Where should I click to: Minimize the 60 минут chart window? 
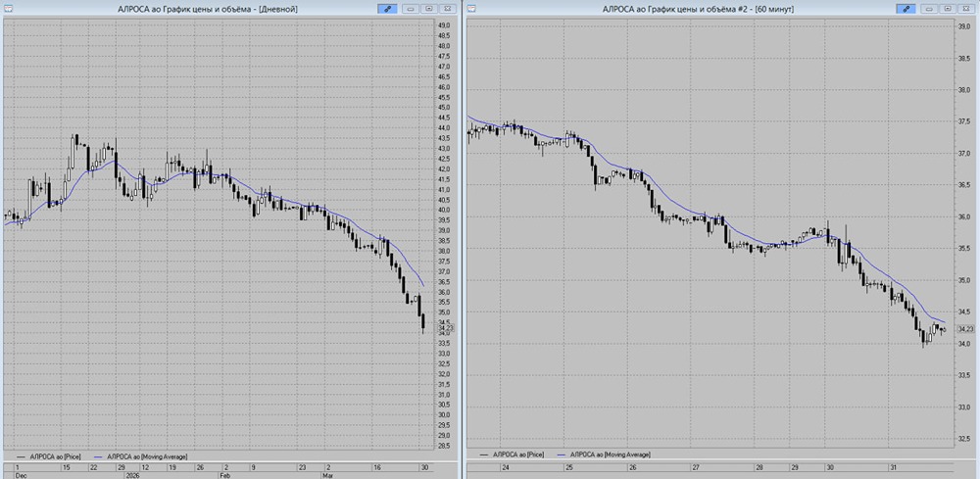click(x=929, y=9)
